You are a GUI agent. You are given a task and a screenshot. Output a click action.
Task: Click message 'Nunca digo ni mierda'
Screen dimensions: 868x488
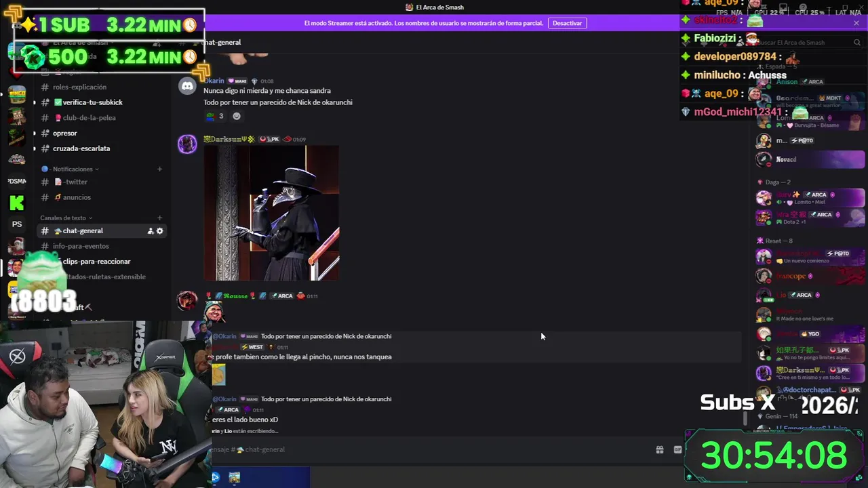tap(267, 91)
